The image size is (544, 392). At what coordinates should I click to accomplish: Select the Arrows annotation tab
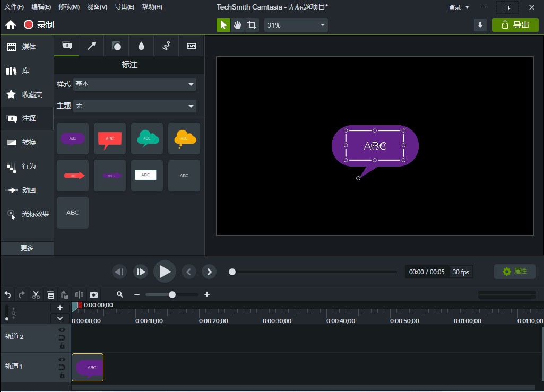pyautogui.click(x=91, y=46)
